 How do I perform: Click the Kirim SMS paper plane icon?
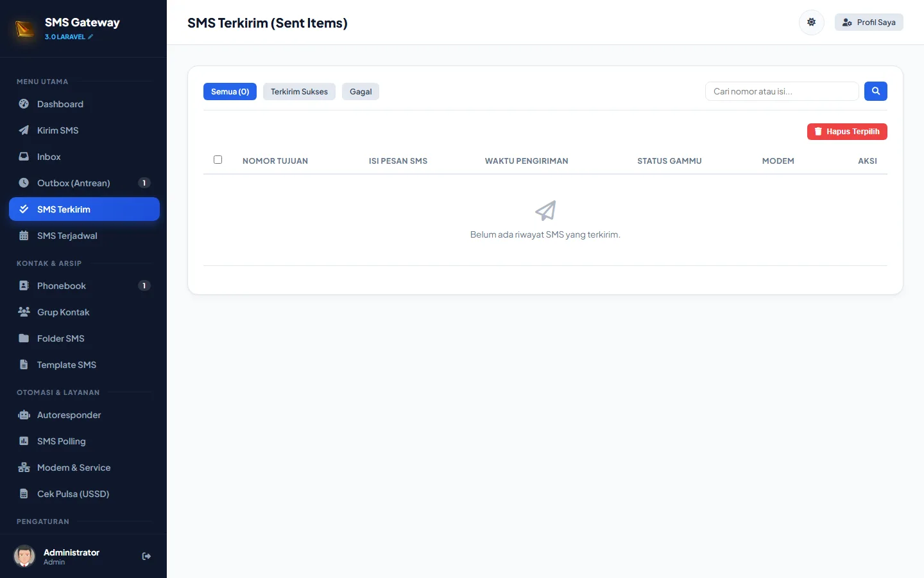(24, 130)
